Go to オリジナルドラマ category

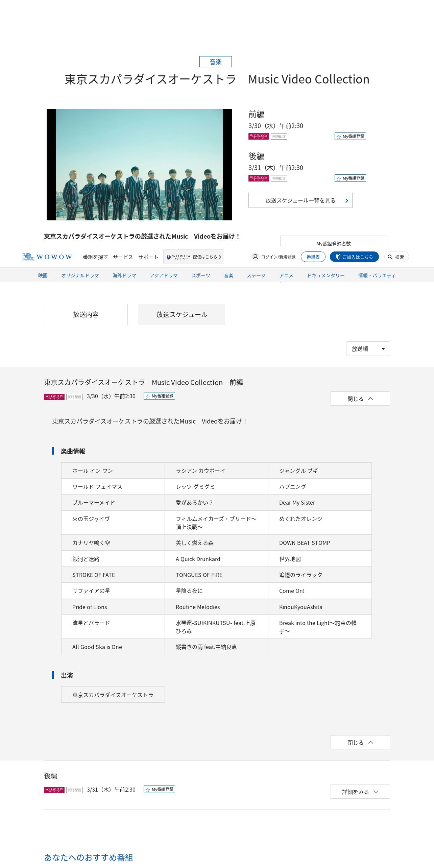pos(80,275)
